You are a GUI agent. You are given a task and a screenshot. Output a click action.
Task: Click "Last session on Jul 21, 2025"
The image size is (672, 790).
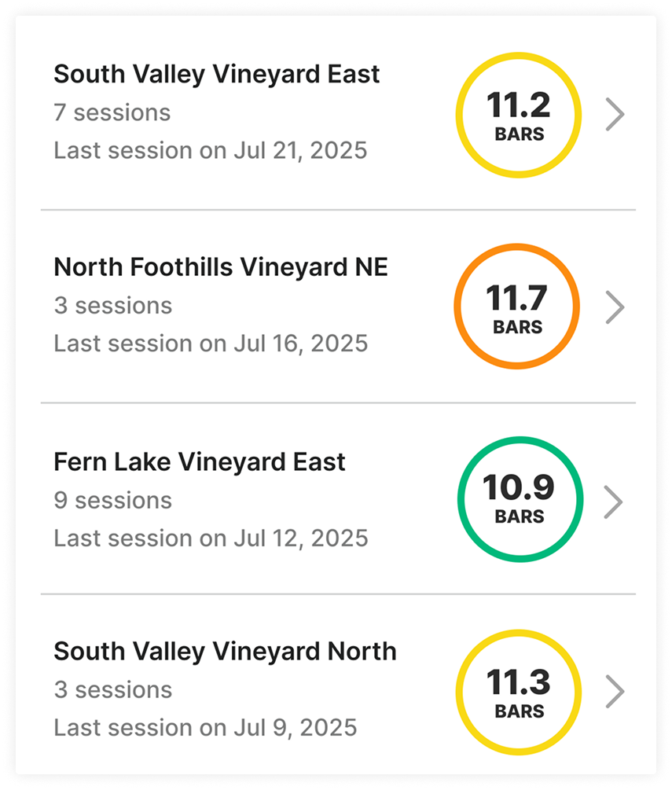pos(210,150)
